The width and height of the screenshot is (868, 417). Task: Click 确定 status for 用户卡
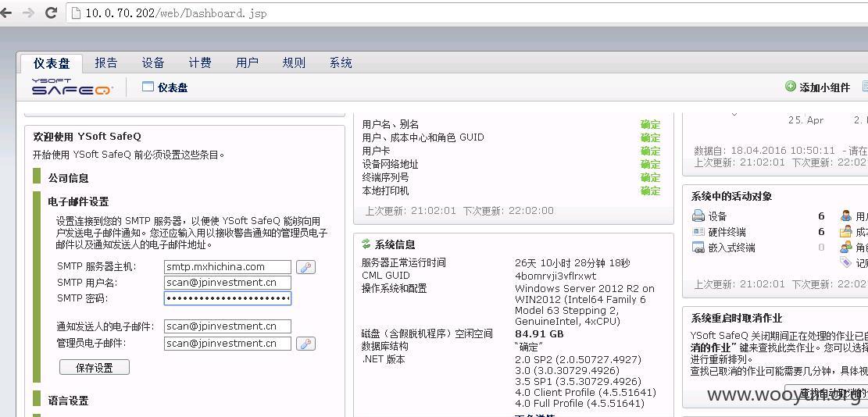click(651, 151)
